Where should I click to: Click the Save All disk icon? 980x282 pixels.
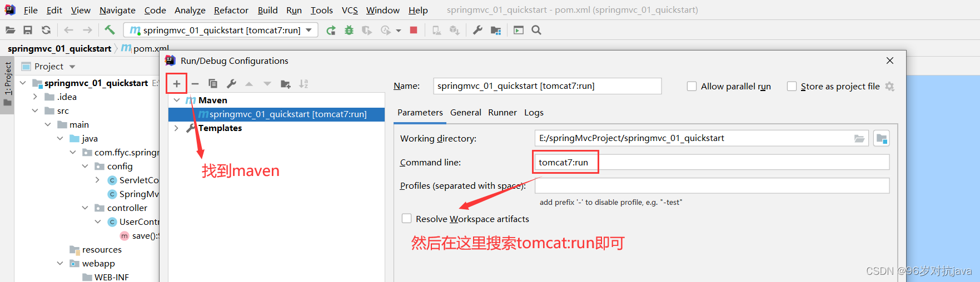(28, 30)
